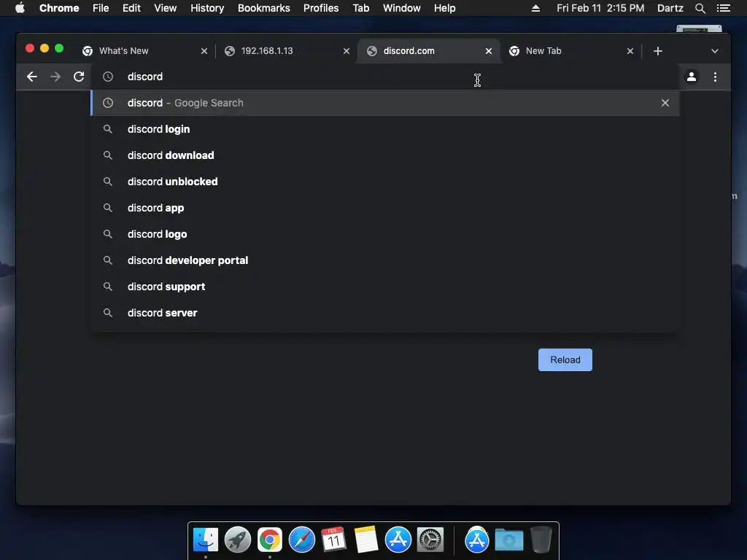Pick the discord logo suggestion
This screenshot has width=747, height=560.
point(385,234)
